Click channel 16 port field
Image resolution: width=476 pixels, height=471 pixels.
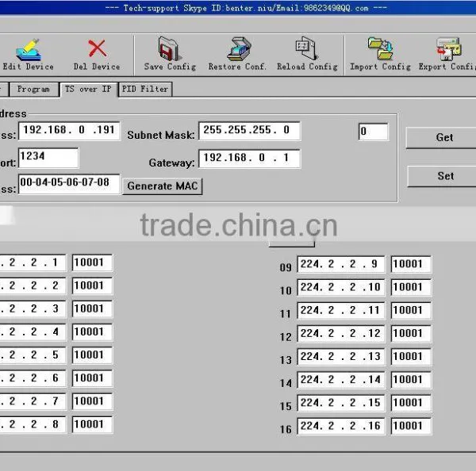[411, 426]
